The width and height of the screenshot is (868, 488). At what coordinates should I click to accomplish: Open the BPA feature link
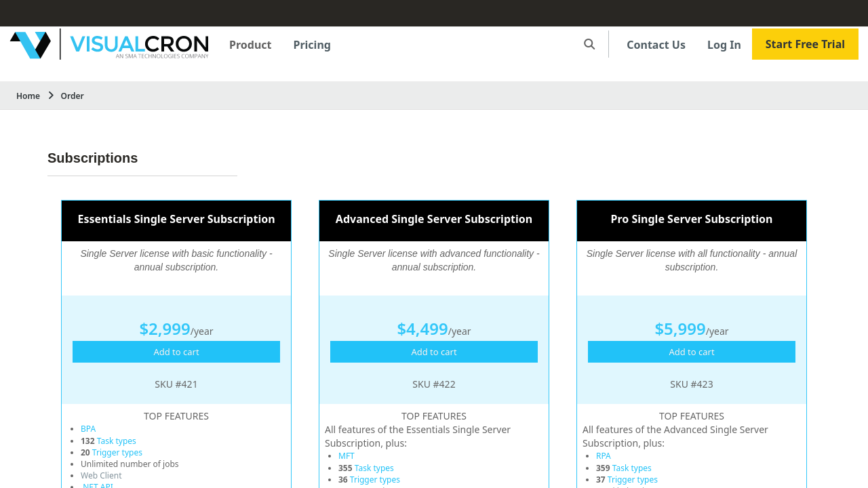(x=88, y=429)
